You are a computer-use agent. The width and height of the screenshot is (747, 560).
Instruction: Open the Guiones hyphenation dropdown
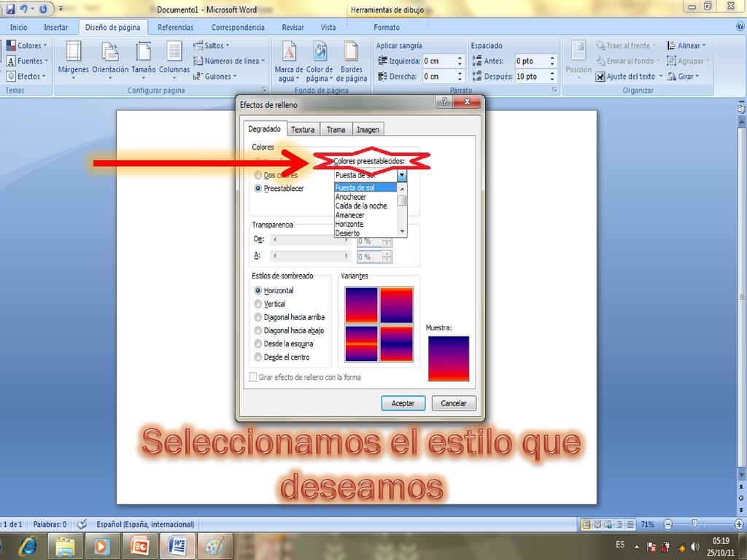click(215, 76)
